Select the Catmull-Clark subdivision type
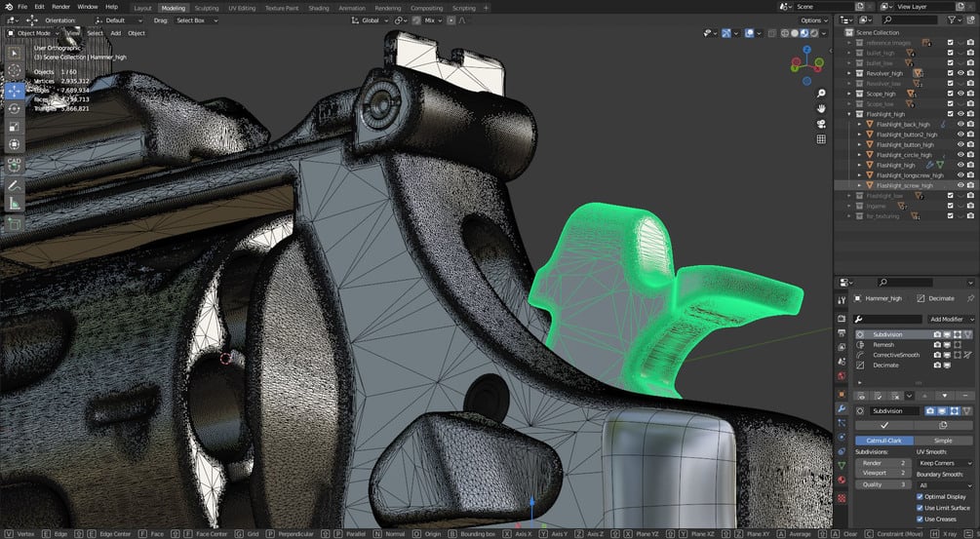The image size is (980, 539). [883, 441]
